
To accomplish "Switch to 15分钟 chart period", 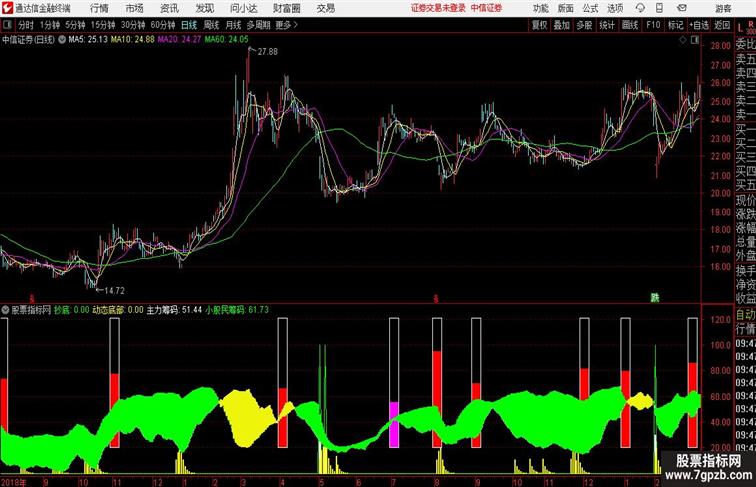I will tap(103, 25).
